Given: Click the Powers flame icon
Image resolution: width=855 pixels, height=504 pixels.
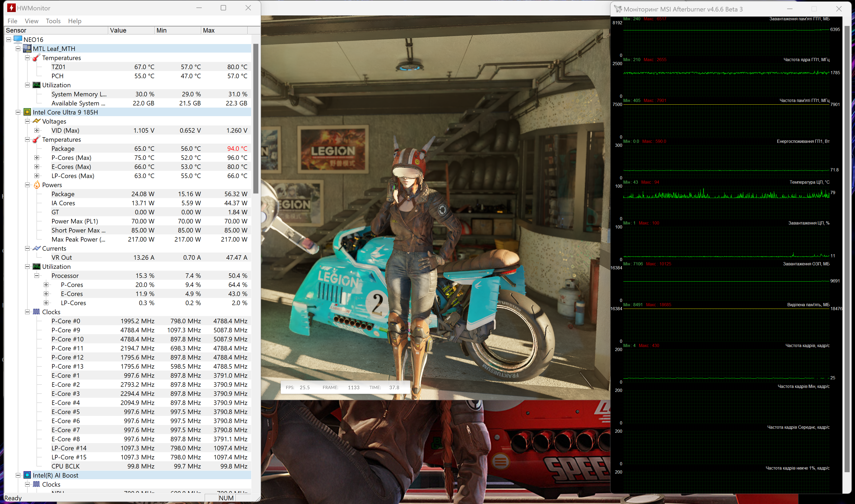Looking at the screenshot, I should tap(36, 185).
